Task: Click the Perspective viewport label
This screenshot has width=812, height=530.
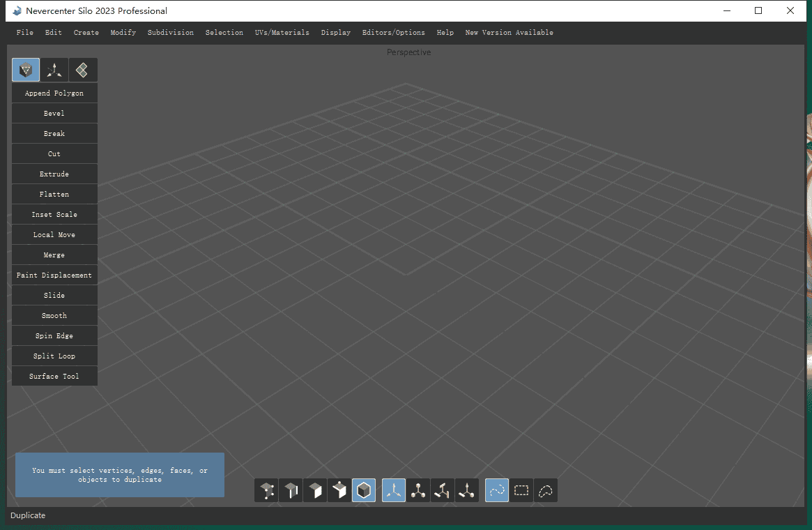Action: (408, 52)
